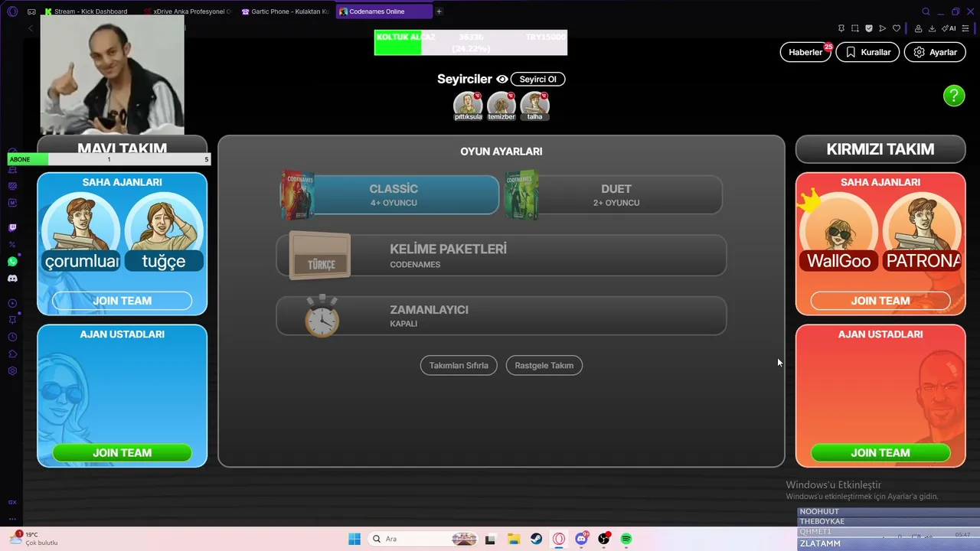Image resolution: width=980 pixels, height=551 pixels.
Task: Click spectator avatar pıttıksula
Action: 468,106
